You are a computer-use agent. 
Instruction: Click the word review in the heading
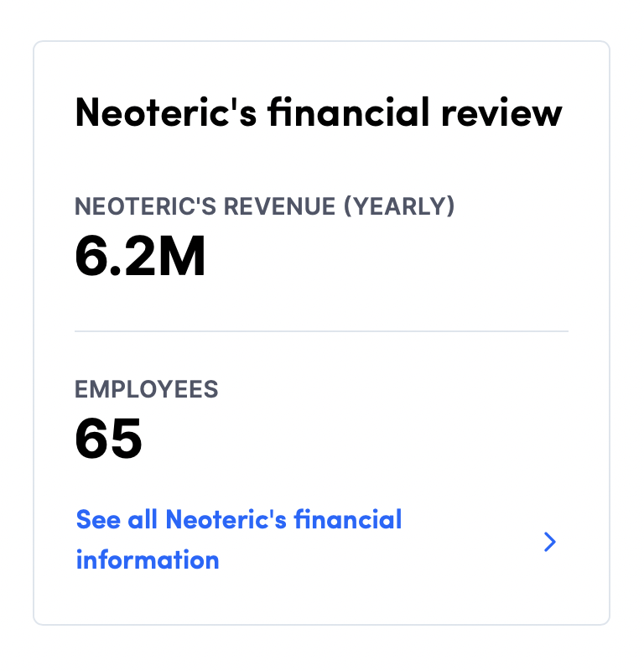point(501,113)
